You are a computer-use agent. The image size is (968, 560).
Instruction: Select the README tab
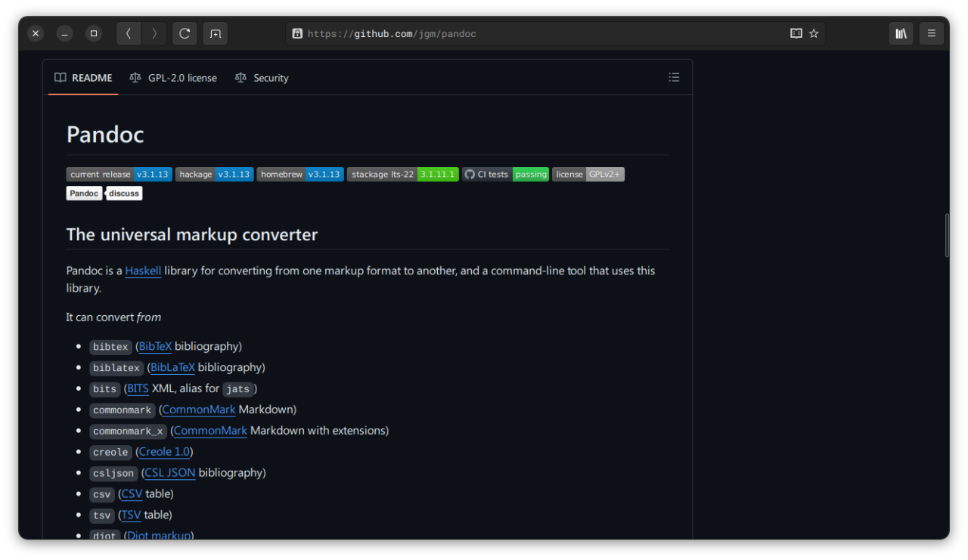83,78
